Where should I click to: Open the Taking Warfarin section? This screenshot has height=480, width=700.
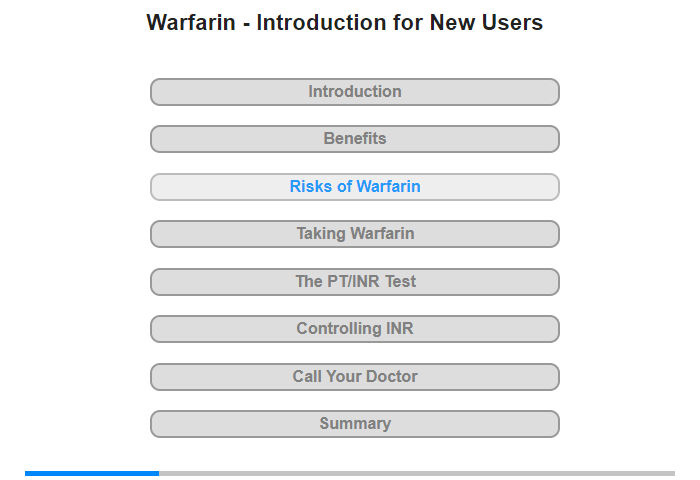[x=355, y=234]
